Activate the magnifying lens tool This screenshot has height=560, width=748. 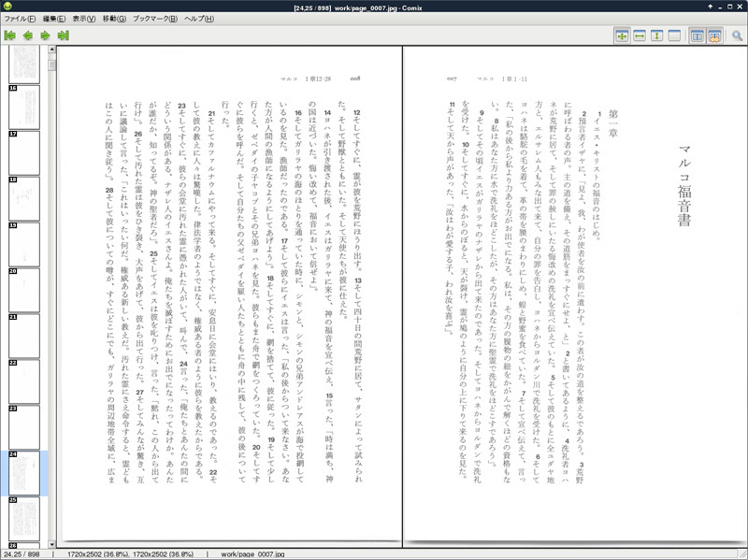[737, 36]
